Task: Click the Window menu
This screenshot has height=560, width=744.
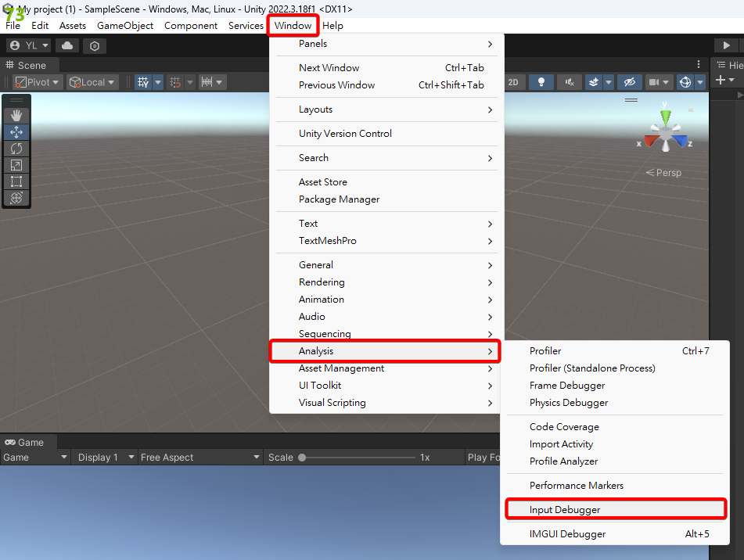Action: [293, 26]
